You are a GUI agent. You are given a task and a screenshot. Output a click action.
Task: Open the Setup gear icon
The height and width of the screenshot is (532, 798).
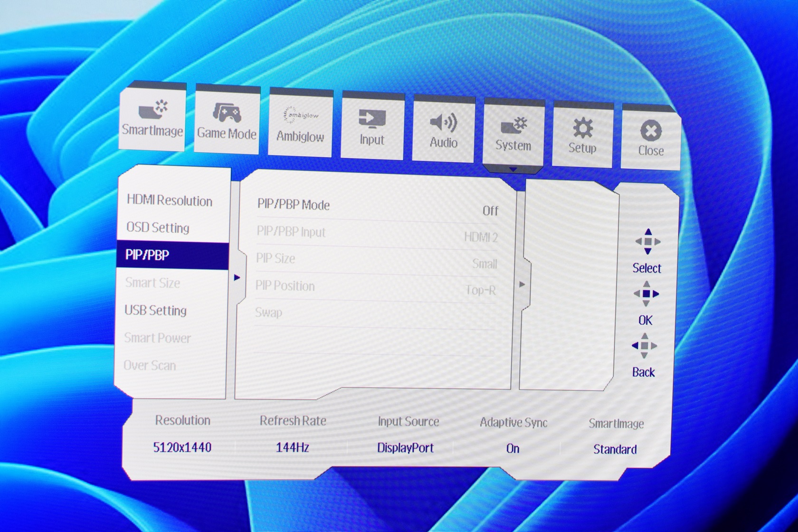pyautogui.click(x=583, y=128)
